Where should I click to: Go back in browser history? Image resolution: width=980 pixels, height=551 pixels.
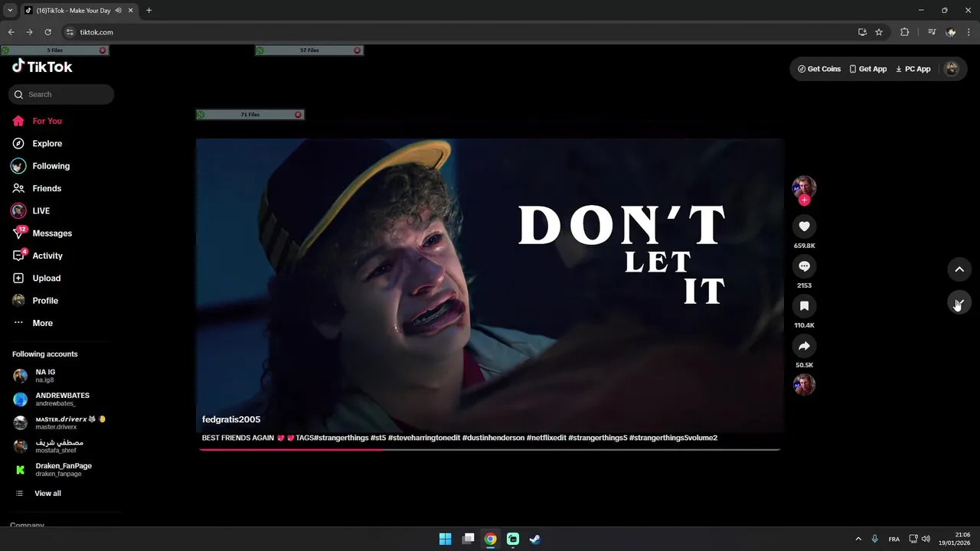pyautogui.click(x=11, y=32)
